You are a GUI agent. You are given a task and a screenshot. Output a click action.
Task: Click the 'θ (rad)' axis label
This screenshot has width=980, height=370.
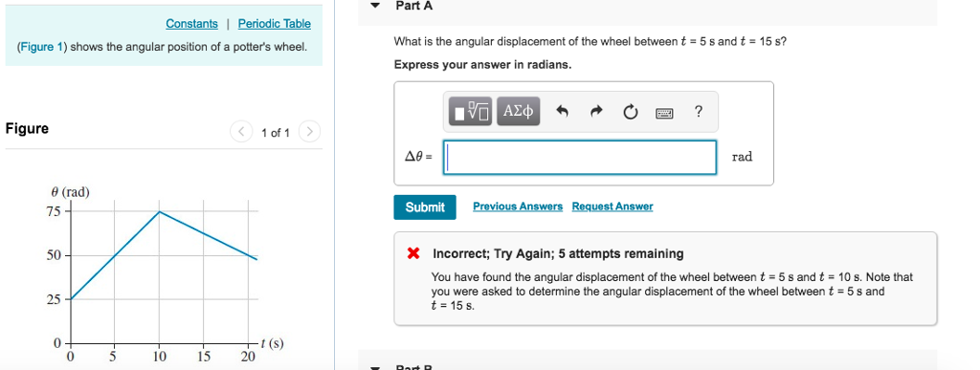click(70, 192)
